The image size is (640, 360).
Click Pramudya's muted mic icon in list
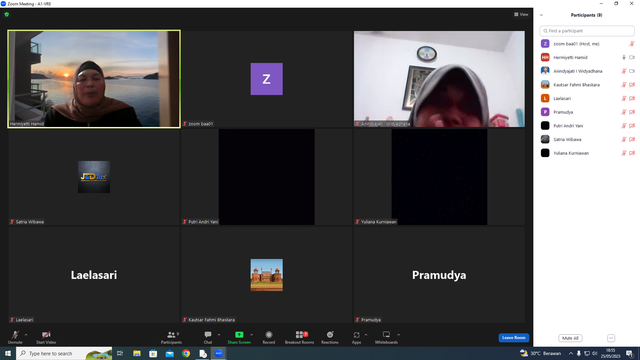click(x=624, y=112)
